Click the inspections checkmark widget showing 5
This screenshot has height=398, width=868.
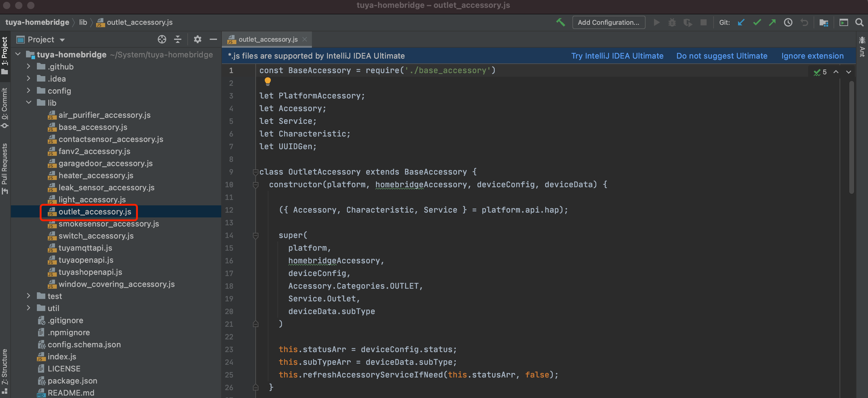tap(820, 72)
